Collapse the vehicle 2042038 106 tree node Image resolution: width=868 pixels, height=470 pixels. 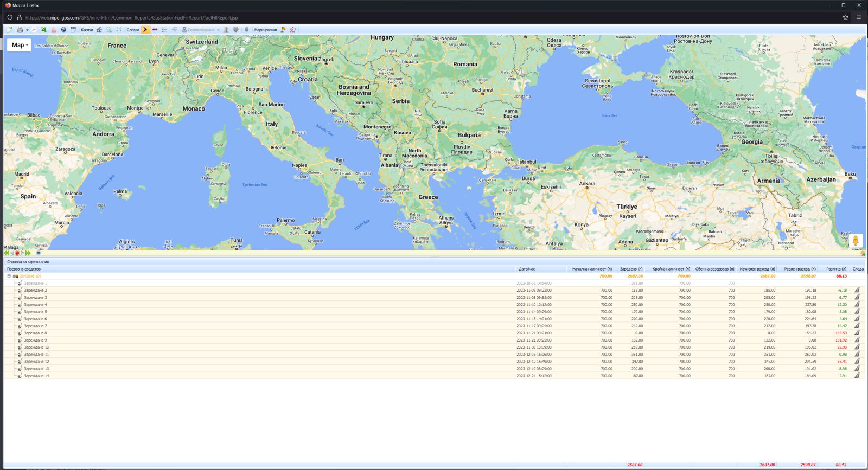(9, 276)
